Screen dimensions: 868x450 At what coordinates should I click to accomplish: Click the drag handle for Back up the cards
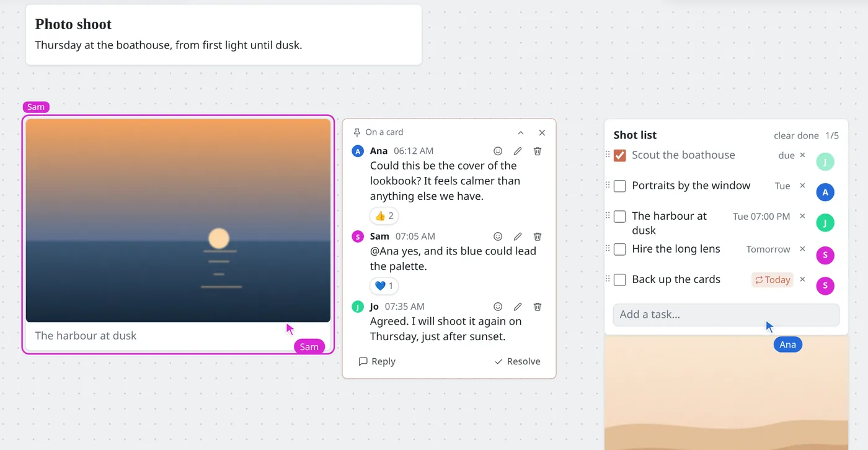[608, 279]
